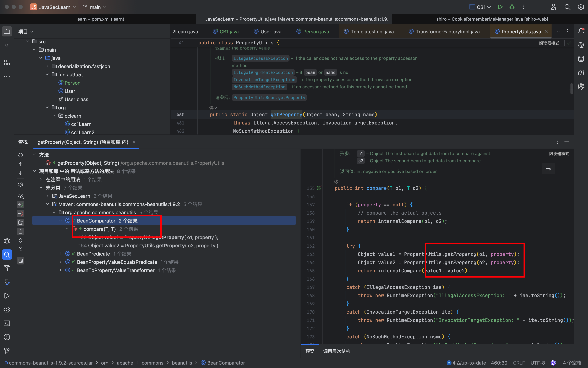Image resolution: width=588 pixels, height=368 pixels.
Task: Follow the PropertyUtilsBean.getProperty doc link
Action: 269,98
